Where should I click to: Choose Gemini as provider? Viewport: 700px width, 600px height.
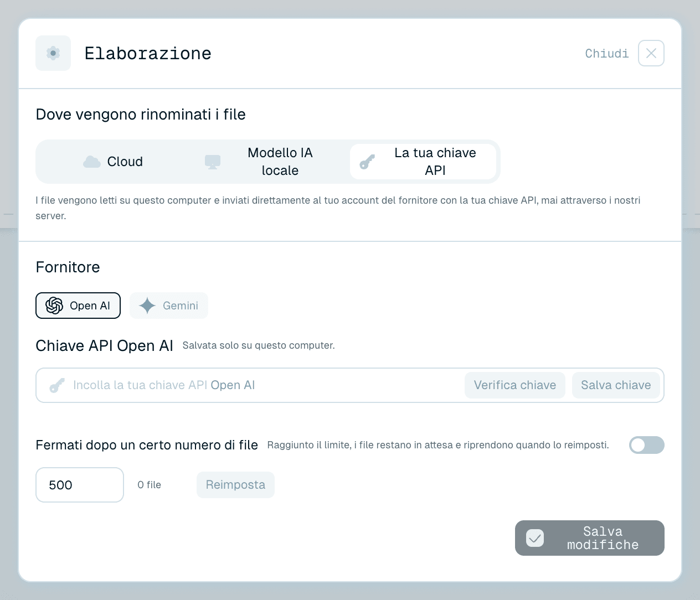coord(169,306)
